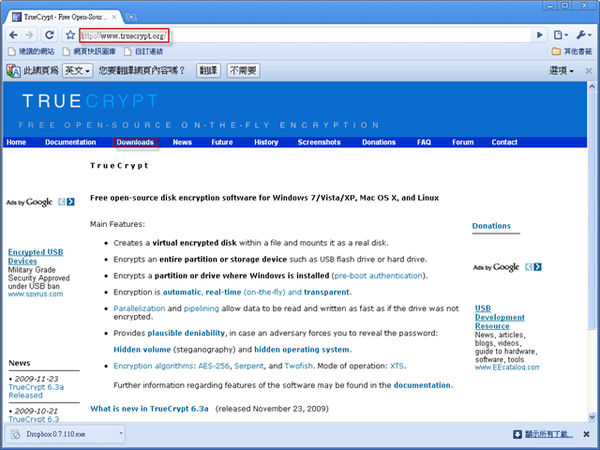Open the News menu item

(x=182, y=142)
